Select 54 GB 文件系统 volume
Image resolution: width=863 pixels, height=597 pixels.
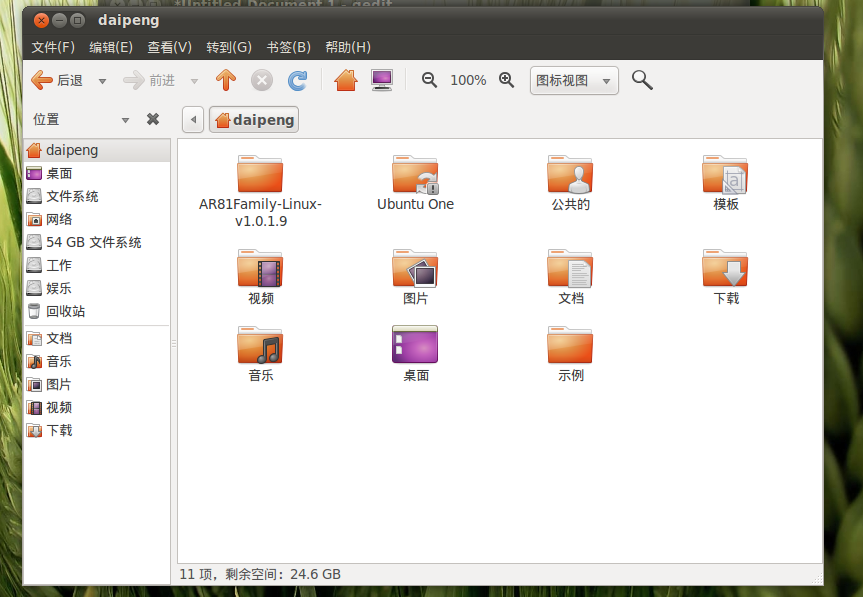tap(97, 242)
